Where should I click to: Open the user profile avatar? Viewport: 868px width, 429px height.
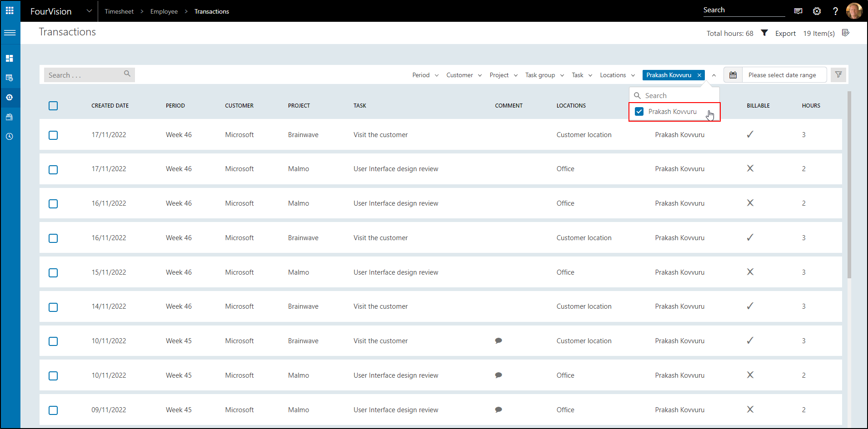click(854, 11)
